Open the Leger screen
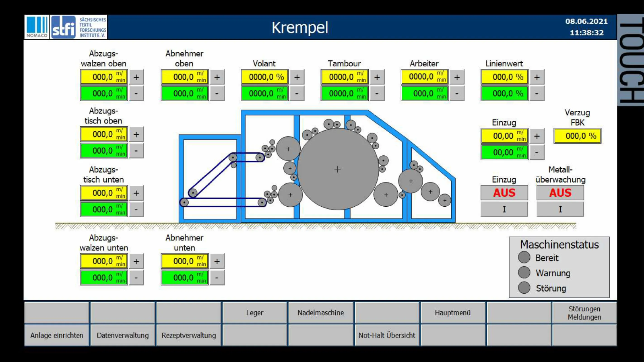Image resolution: width=644 pixels, height=362 pixels. 255,313
